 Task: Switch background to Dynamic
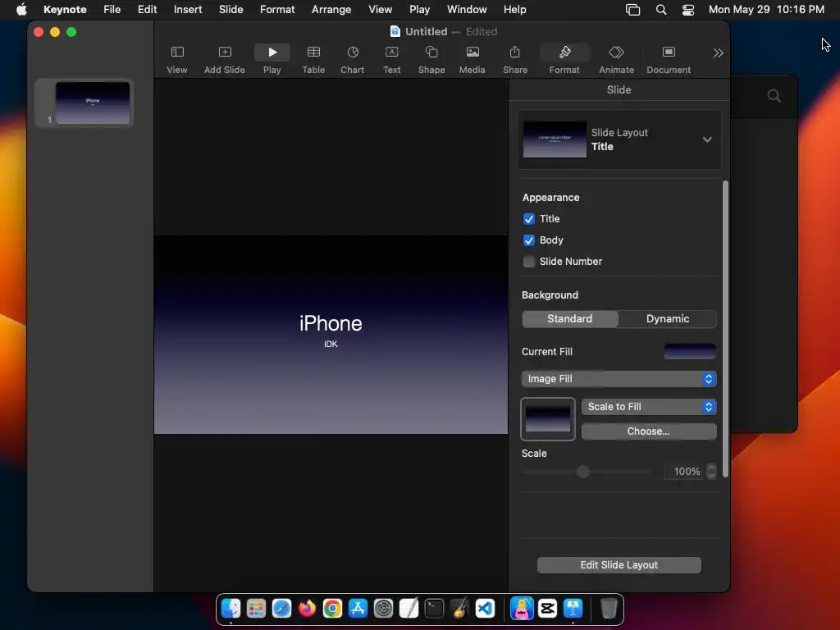(x=668, y=319)
